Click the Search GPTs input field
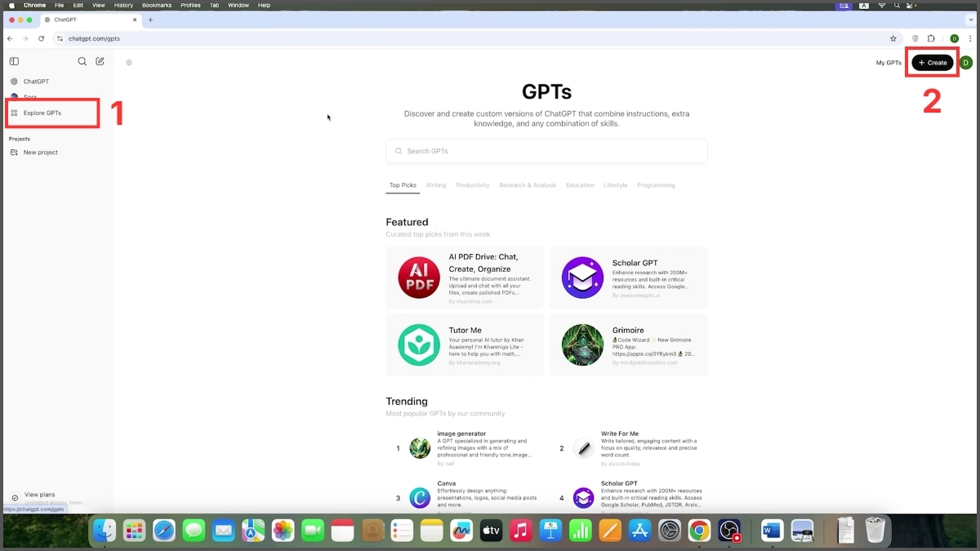The image size is (980, 551). point(546,151)
